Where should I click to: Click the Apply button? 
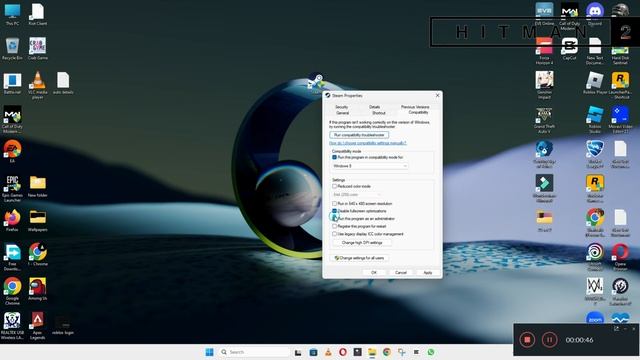tap(428, 272)
